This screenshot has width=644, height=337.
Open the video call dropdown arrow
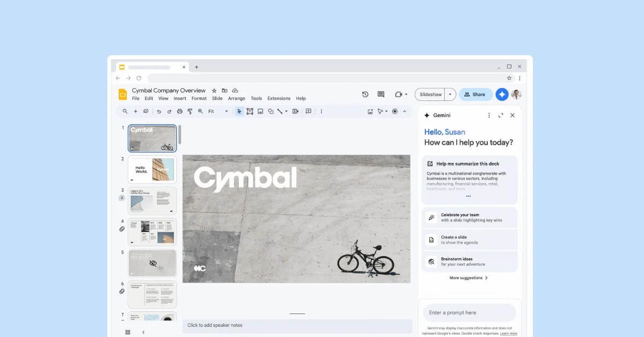[x=406, y=94]
